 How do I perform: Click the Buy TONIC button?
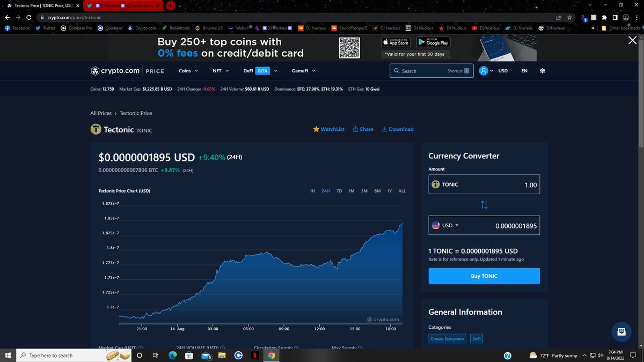coord(484,276)
